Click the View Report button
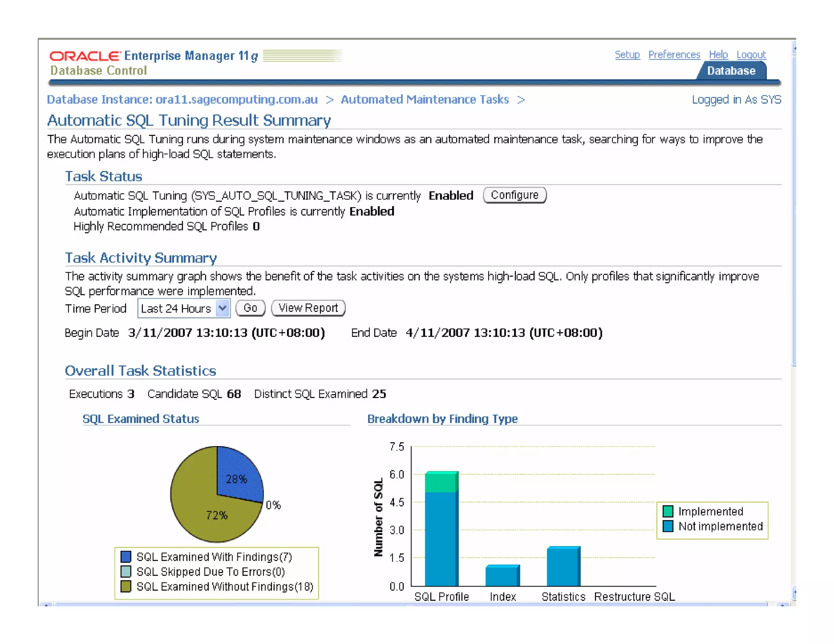 [308, 308]
